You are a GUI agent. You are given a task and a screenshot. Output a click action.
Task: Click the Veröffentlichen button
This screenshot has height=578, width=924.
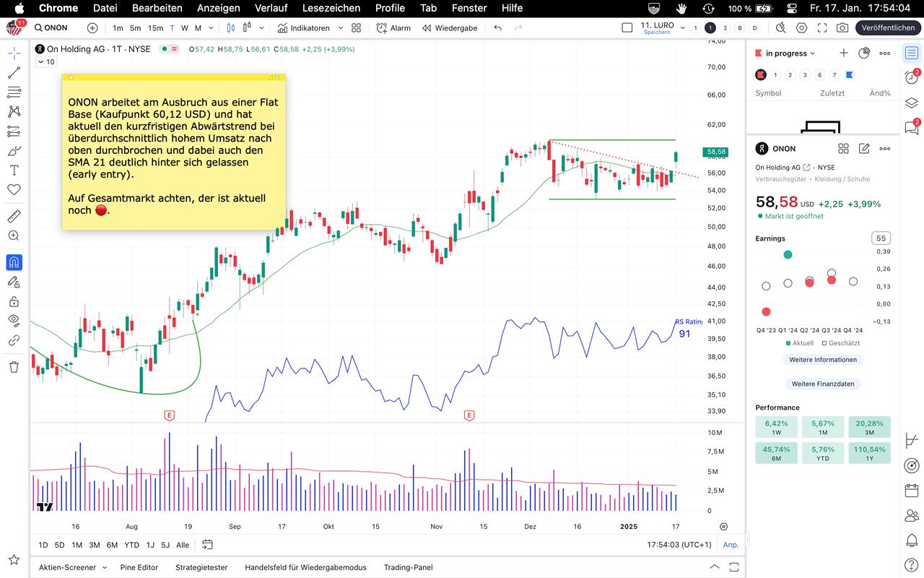pyautogui.click(x=888, y=28)
